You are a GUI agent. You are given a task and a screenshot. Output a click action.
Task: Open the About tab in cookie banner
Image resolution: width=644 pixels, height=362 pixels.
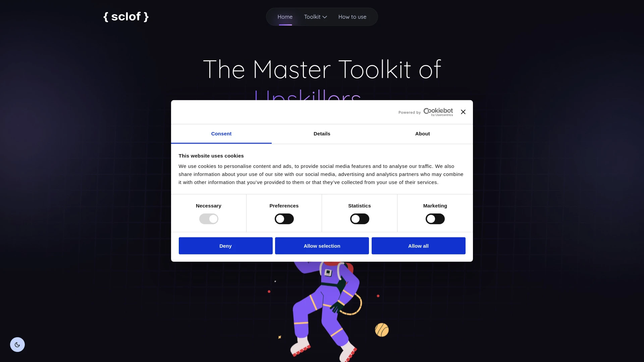tap(422, 133)
